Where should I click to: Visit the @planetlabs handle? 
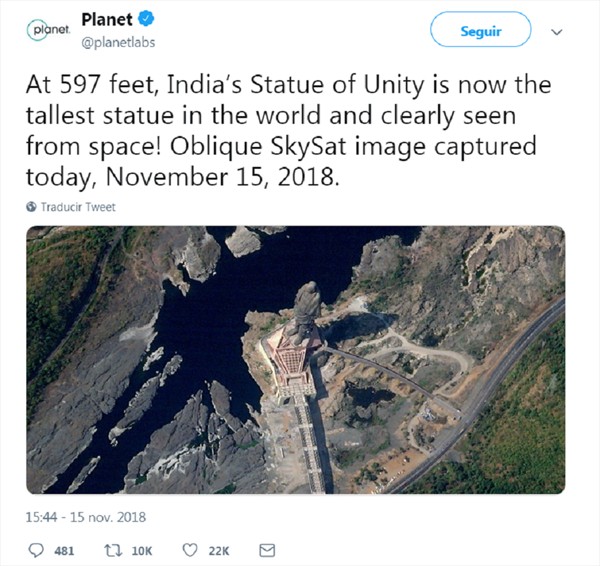pyautogui.click(x=117, y=42)
